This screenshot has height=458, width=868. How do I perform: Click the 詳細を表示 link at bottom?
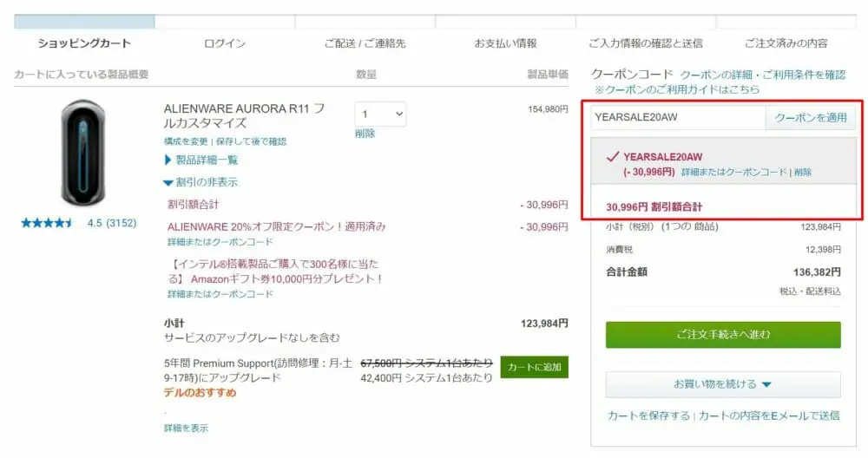[186, 428]
